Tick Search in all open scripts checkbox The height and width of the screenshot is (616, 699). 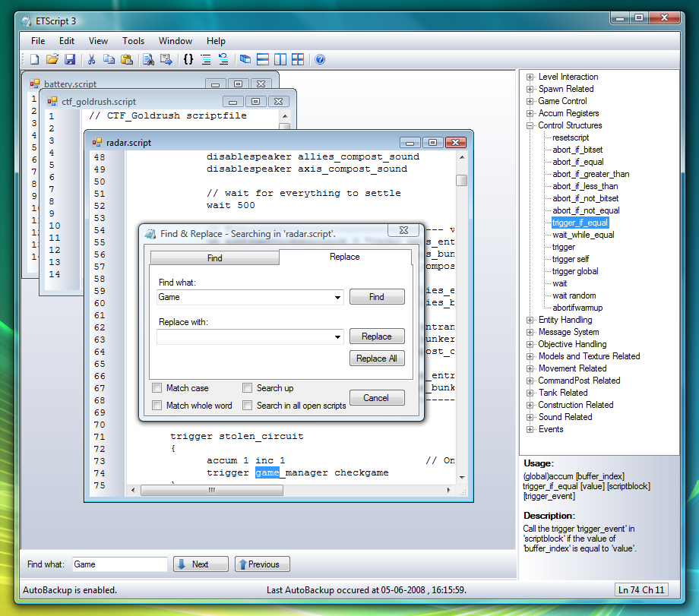(248, 405)
